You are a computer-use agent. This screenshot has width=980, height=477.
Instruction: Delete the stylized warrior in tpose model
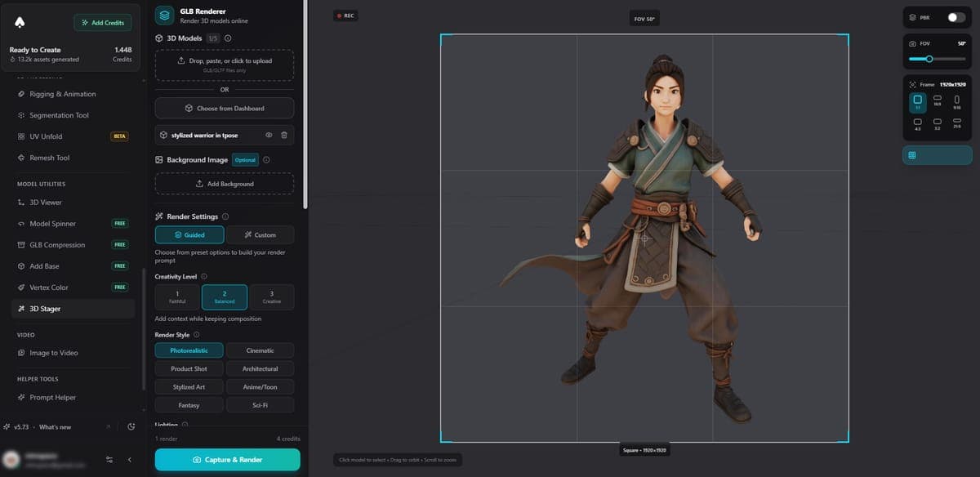284,135
